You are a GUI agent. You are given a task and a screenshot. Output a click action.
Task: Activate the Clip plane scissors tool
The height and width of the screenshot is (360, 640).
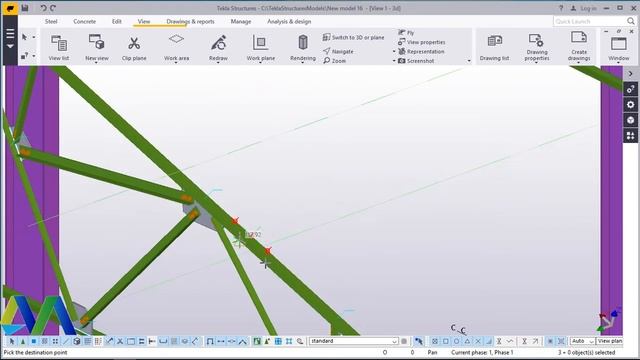click(x=134, y=48)
